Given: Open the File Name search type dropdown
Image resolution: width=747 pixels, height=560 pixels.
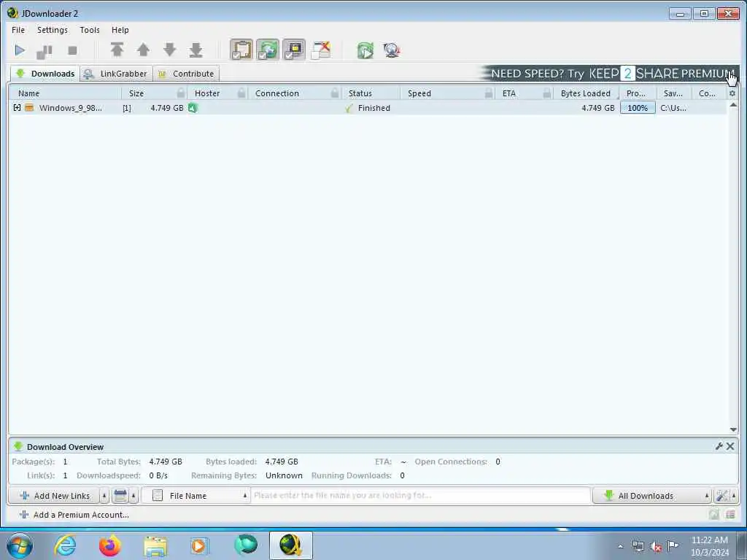Looking at the screenshot, I should point(196,496).
